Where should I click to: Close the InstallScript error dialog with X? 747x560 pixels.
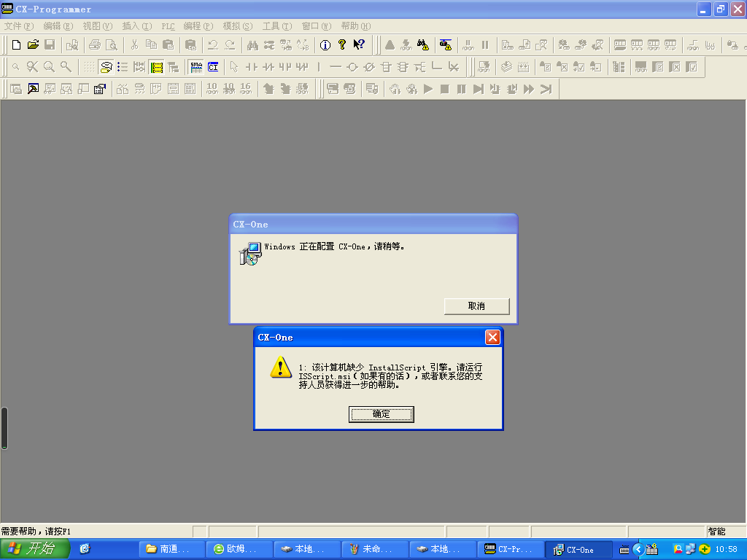click(492, 338)
